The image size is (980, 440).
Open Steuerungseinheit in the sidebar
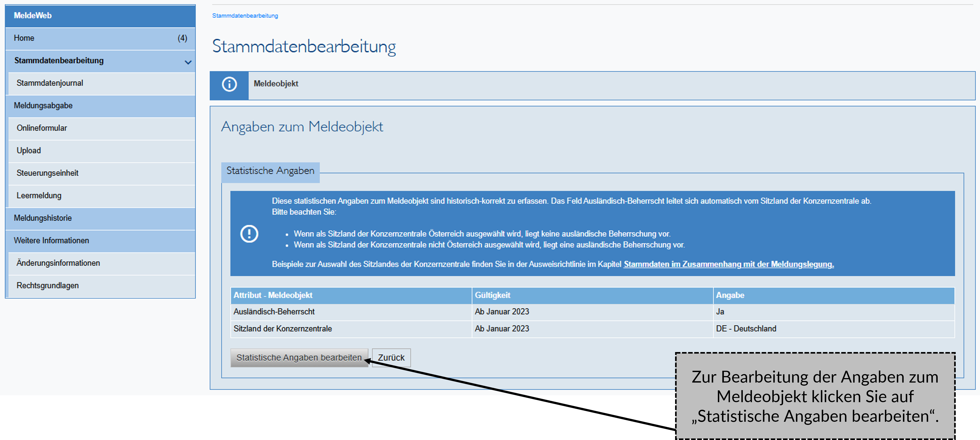47,173
